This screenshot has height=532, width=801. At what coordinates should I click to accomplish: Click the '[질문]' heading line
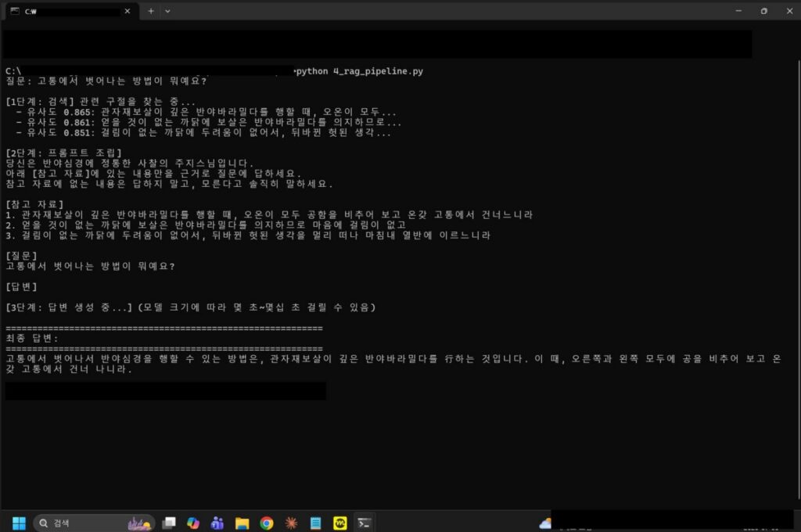tap(21, 256)
